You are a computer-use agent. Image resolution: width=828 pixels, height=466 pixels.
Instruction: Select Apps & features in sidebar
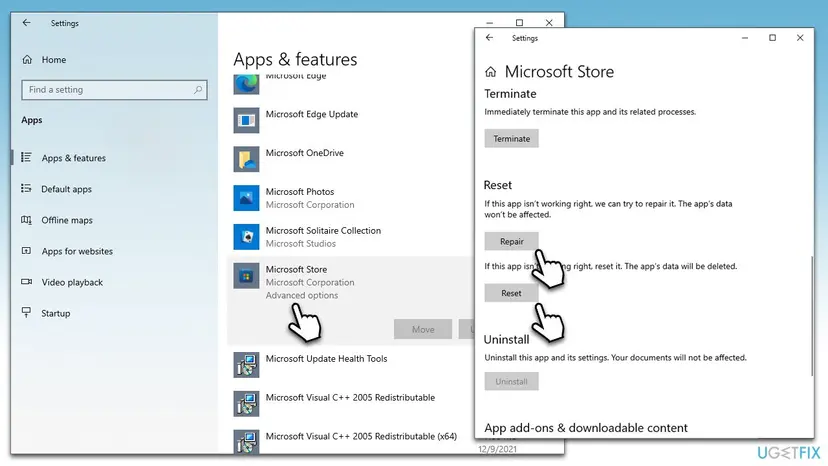click(73, 158)
